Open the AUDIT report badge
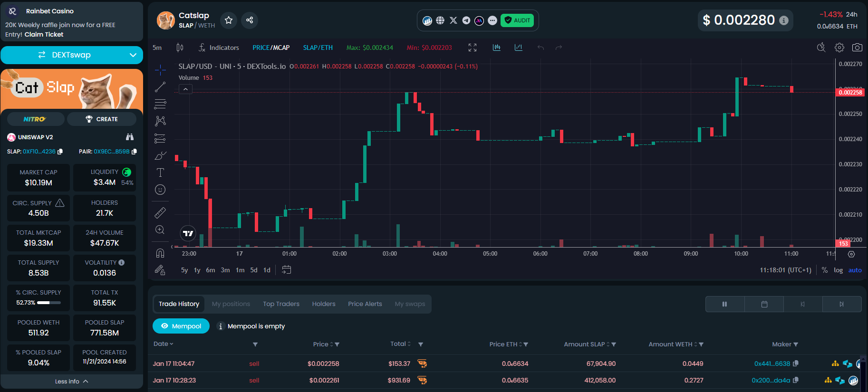Viewport: 868px width, 392px height. (x=517, y=20)
